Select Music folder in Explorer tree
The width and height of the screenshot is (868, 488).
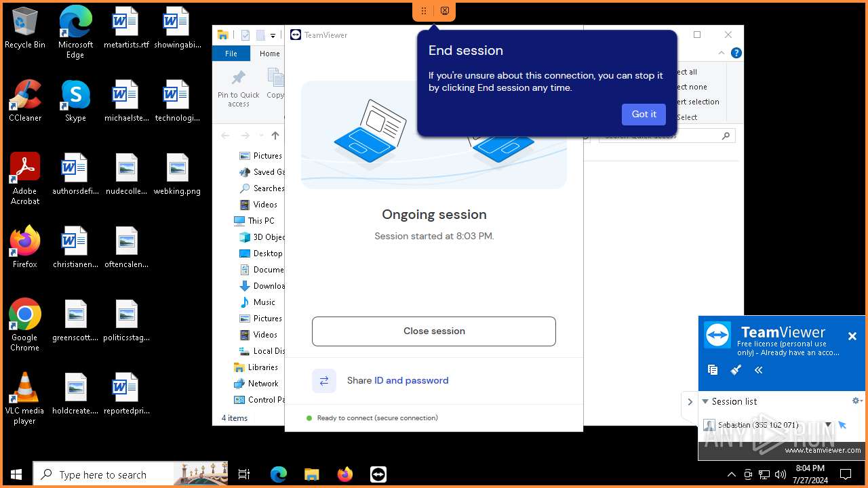click(x=258, y=302)
